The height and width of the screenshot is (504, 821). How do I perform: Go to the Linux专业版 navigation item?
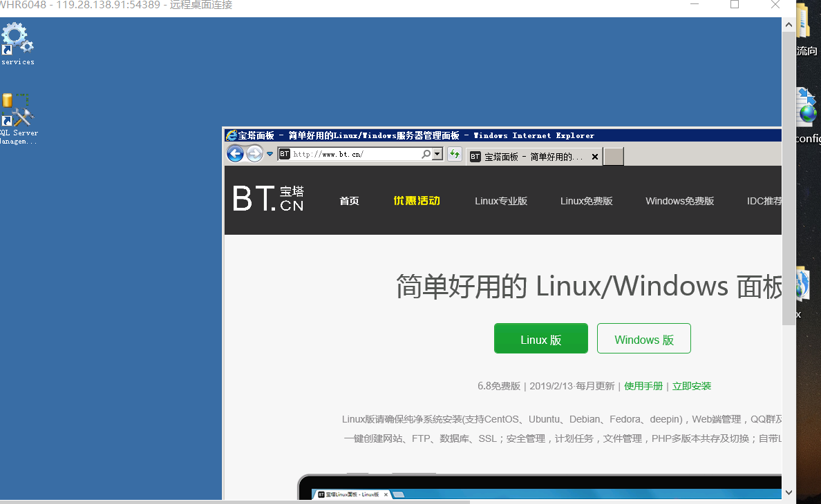click(x=501, y=201)
